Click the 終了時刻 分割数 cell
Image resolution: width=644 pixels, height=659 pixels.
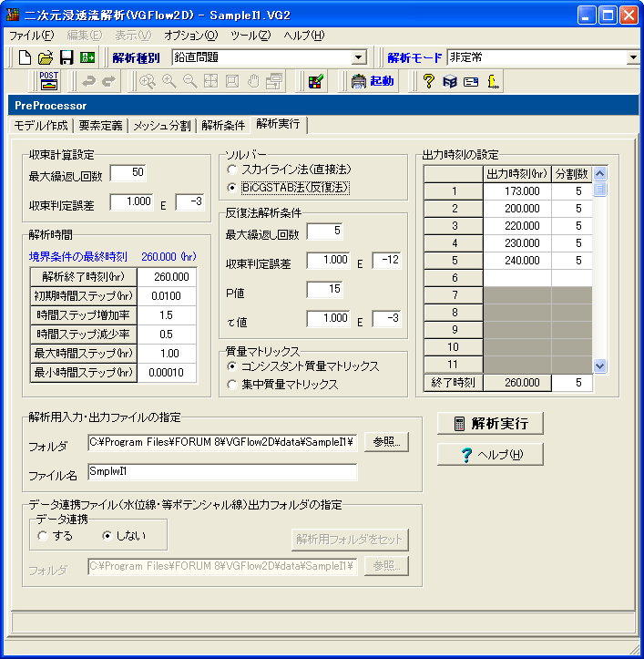click(x=572, y=383)
